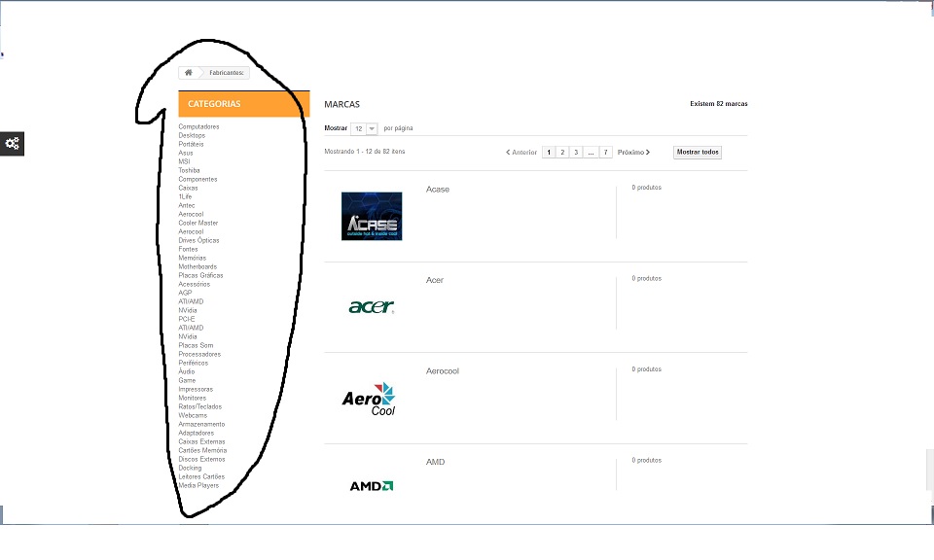Open the Cartões Memória category

point(202,450)
